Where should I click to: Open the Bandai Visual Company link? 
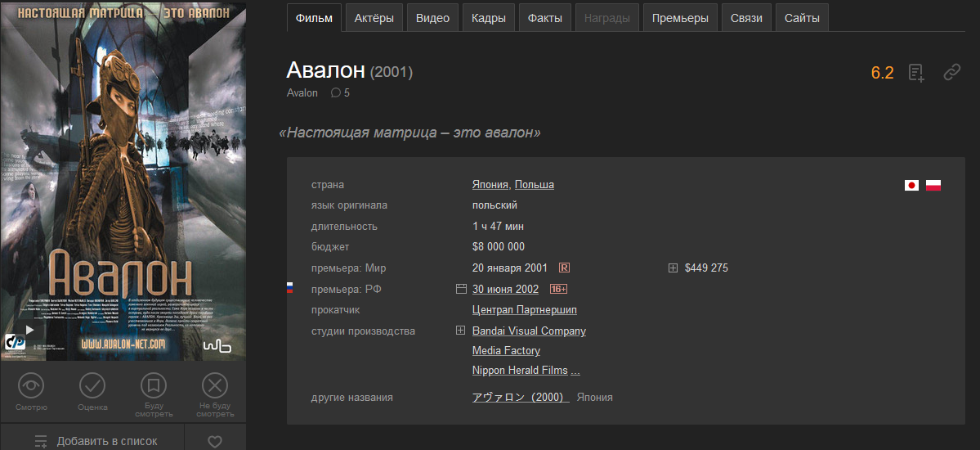coord(529,331)
